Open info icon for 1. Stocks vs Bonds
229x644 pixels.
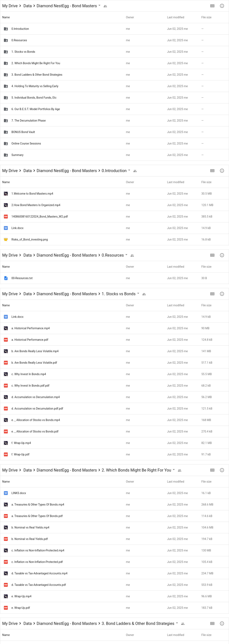222,294
